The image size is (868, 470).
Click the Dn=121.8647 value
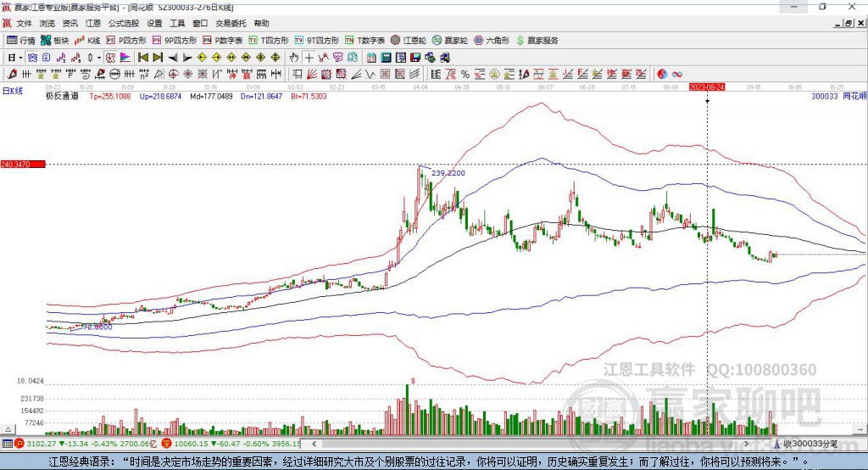[261, 97]
